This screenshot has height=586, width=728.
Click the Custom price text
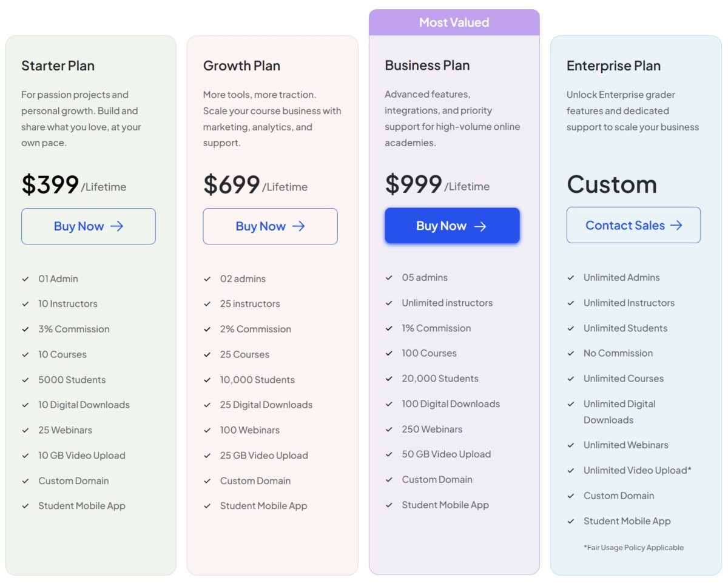tap(612, 184)
